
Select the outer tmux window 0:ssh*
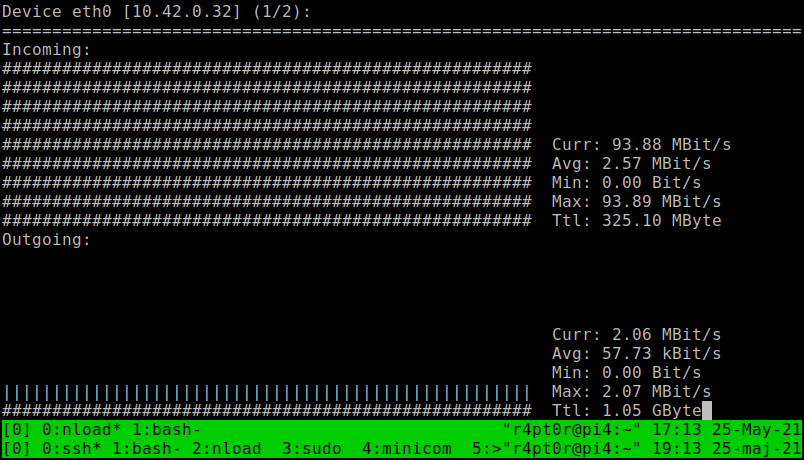72,449
